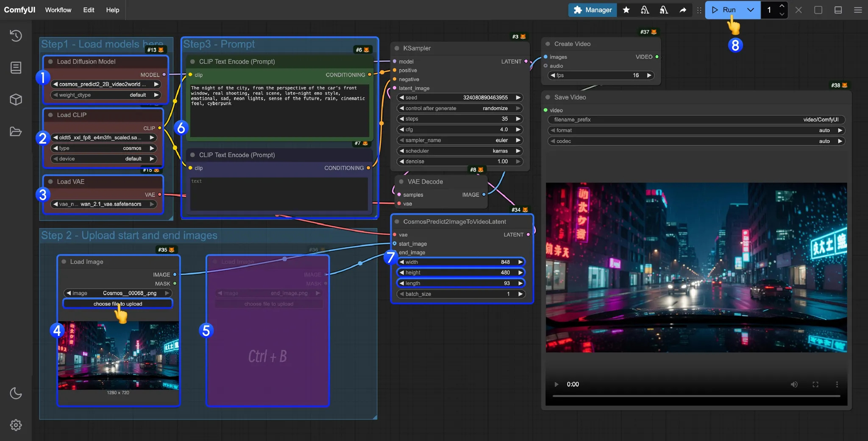Open the scheduler karras selector
This screenshot has width=868, height=441.
(460, 151)
